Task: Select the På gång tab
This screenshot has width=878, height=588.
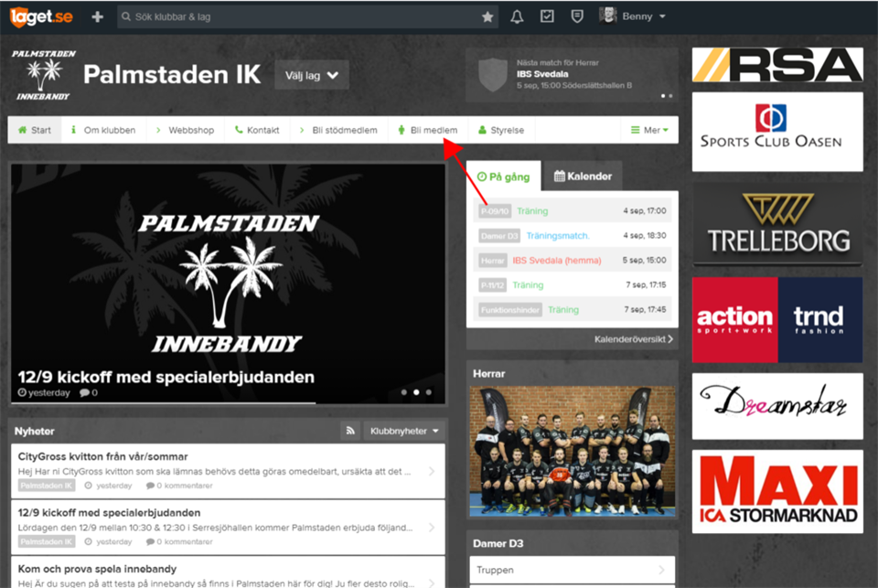Action: coord(503,176)
